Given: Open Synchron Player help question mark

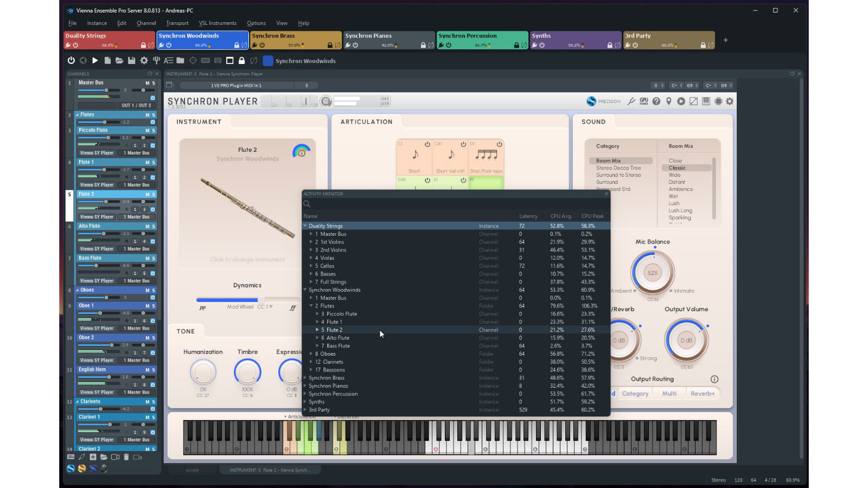Looking at the screenshot, I should (656, 101).
